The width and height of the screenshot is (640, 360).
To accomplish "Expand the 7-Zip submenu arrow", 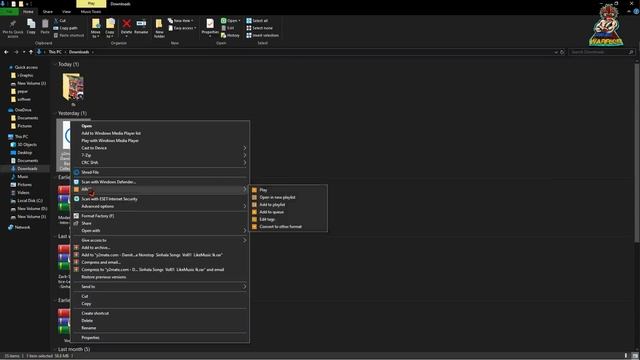I will pos(244,156).
